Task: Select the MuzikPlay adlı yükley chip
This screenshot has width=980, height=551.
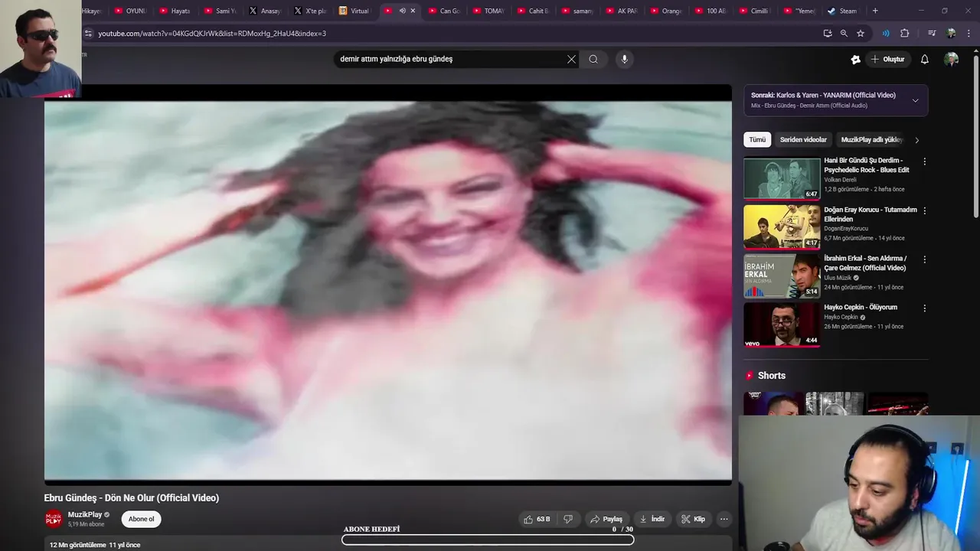Action: tap(871, 140)
